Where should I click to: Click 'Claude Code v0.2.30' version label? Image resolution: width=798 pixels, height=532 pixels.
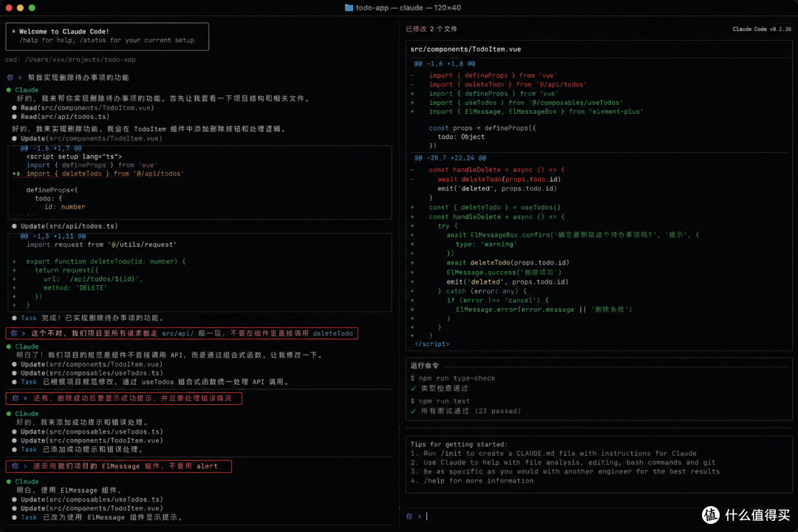coord(761,29)
